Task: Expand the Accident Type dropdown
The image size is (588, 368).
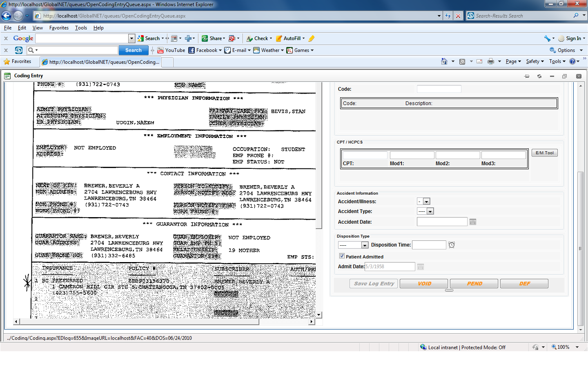Action: [430, 211]
